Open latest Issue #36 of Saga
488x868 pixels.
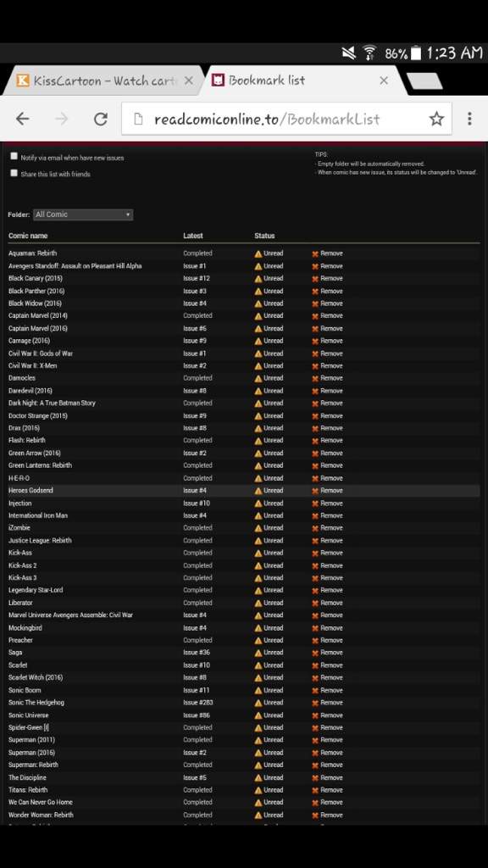(x=197, y=653)
